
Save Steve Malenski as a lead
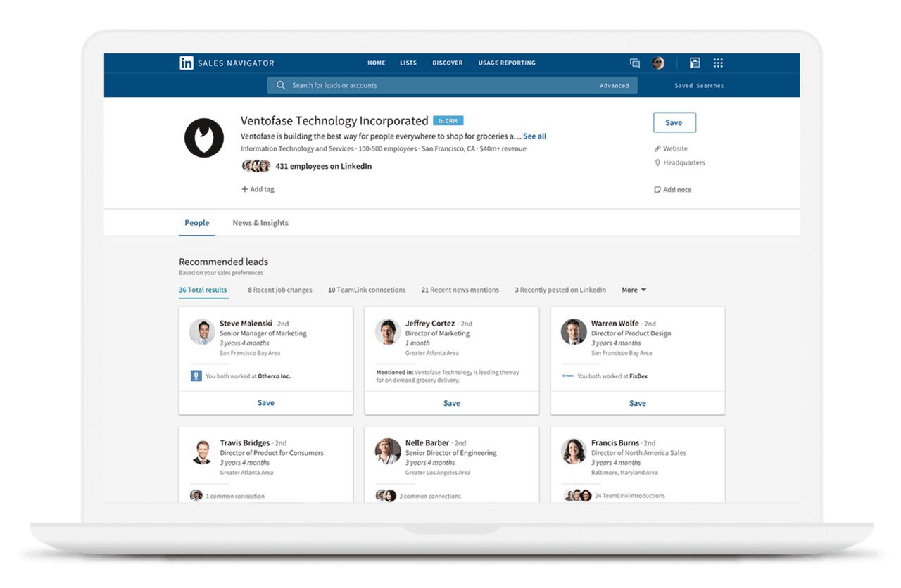[266, 403]
